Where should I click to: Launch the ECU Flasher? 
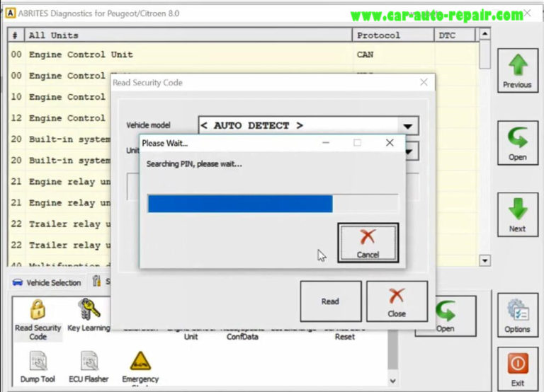[x=89, y=367]
